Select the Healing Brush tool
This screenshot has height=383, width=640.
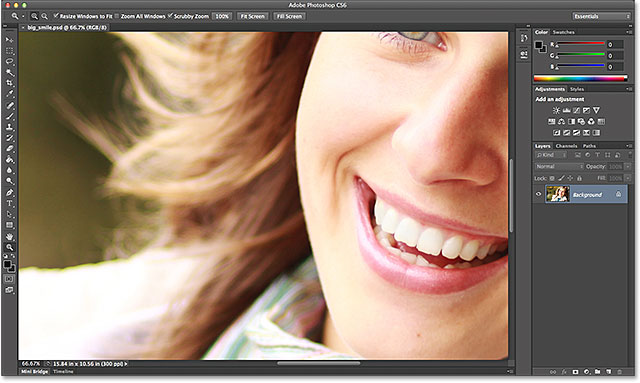coord(9,106)
